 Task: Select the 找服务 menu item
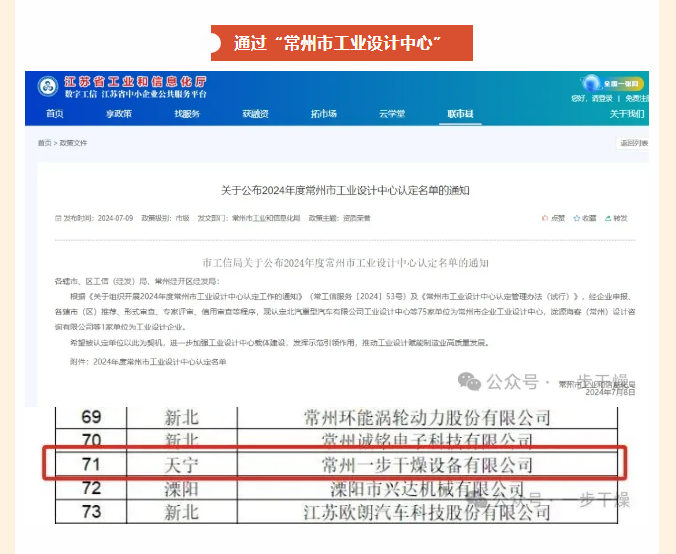click(187, 114)
